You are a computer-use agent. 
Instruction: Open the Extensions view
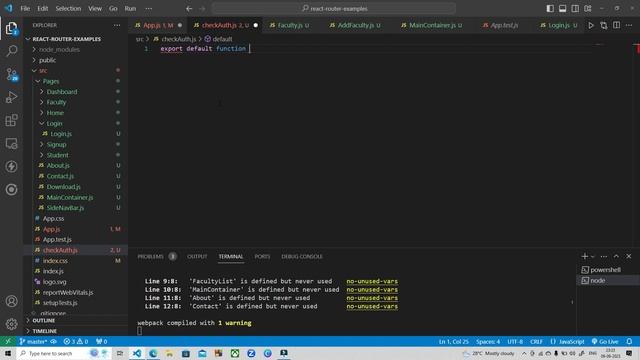tap(11, 120)
